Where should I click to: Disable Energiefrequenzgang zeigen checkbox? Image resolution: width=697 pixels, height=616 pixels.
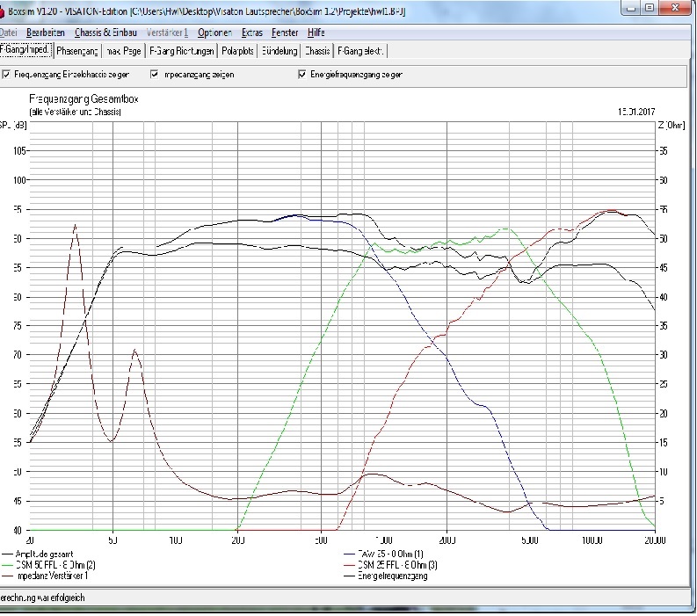[x=301, y=75]
